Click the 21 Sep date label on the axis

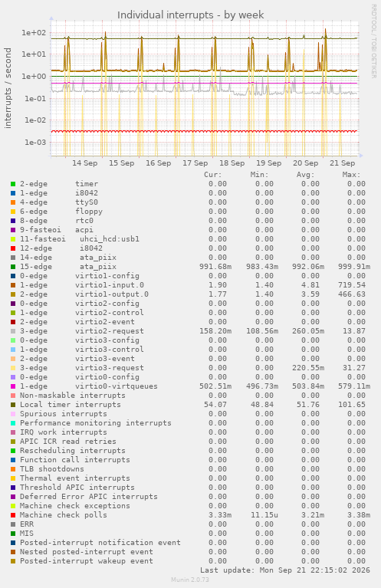(x=342, y=163)
